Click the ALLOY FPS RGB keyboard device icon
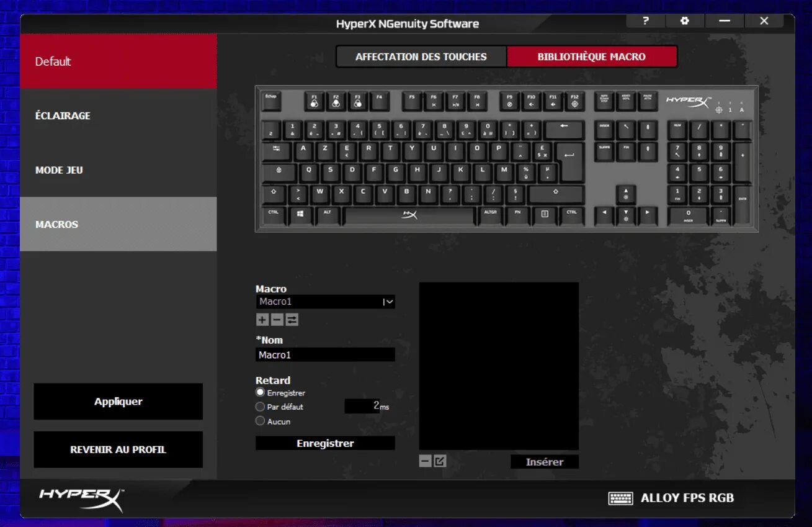This screenshot has height=527, width=812. 620,498
